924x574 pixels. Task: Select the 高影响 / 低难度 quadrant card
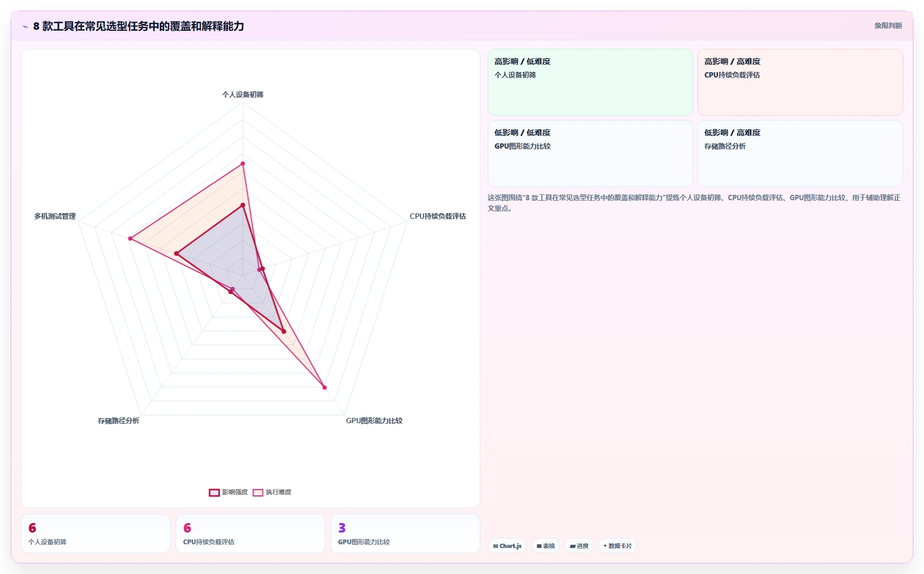[590, 82]
